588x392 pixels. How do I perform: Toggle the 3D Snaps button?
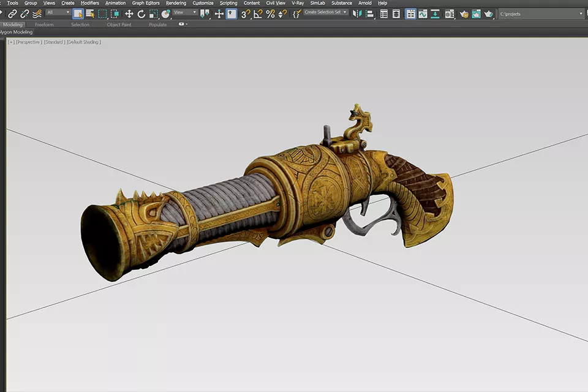click(246, 14)
